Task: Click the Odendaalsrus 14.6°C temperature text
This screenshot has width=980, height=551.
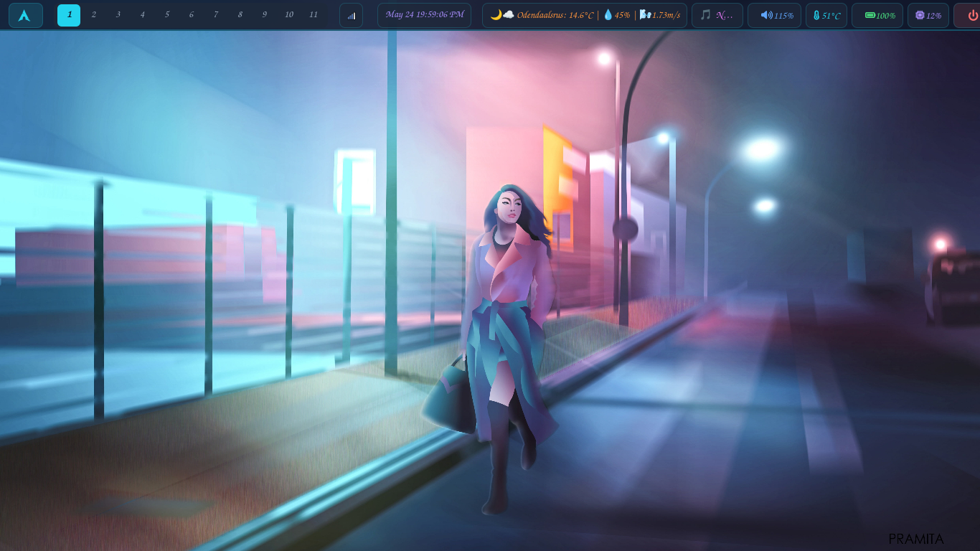Action: click(555, 15)
